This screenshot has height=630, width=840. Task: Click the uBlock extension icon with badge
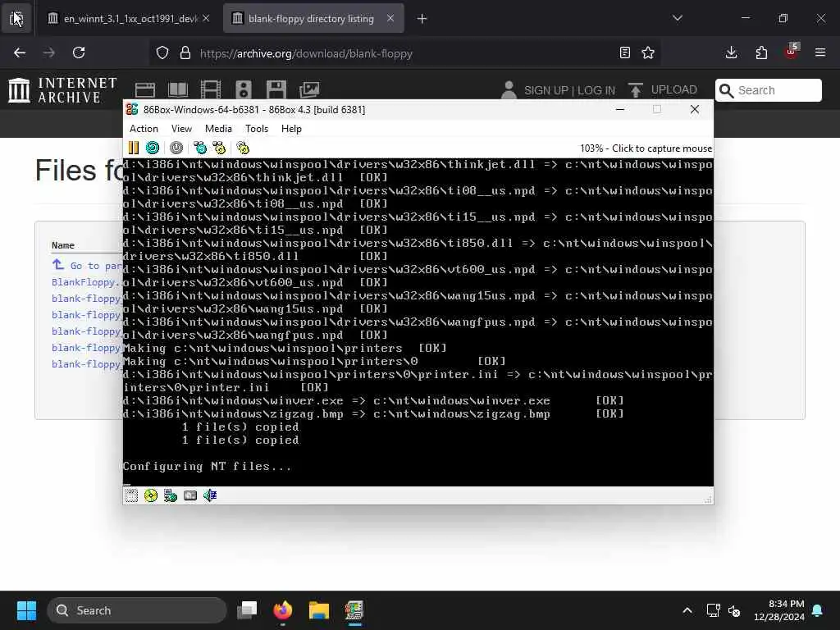coord(792,52)
